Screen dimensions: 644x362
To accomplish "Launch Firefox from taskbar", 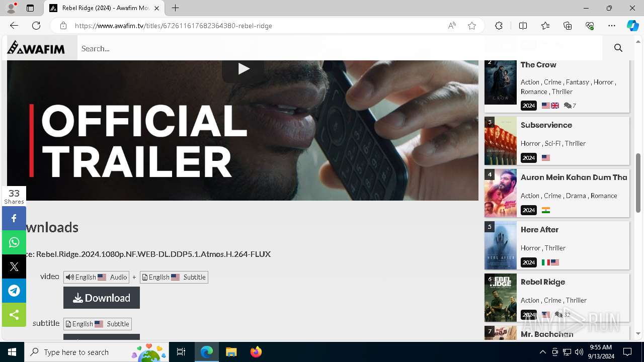I will pyautogui.click(x=256, y=352).
